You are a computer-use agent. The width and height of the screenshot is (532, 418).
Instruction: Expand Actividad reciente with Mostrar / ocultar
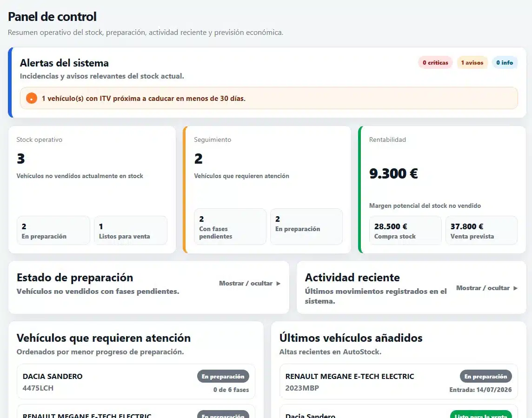[487, 288]
